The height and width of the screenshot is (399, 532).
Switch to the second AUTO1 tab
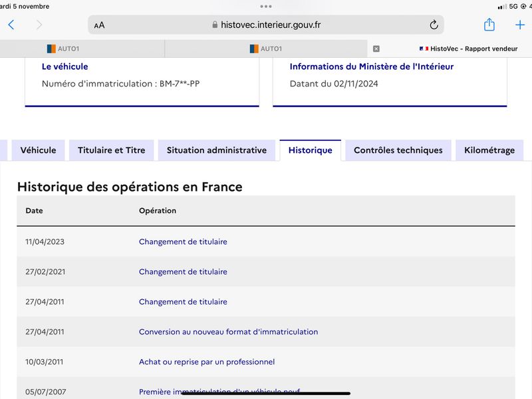(x=266, y=49)
